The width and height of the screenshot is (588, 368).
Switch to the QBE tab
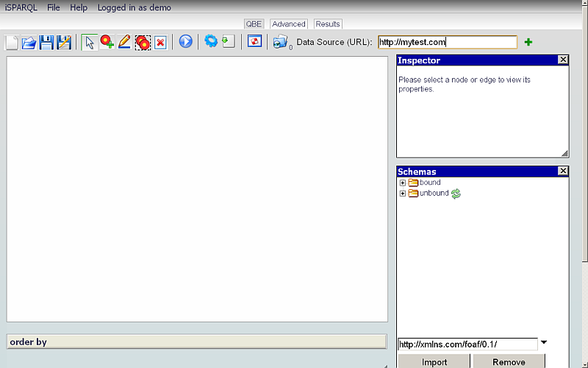(254, 24)
